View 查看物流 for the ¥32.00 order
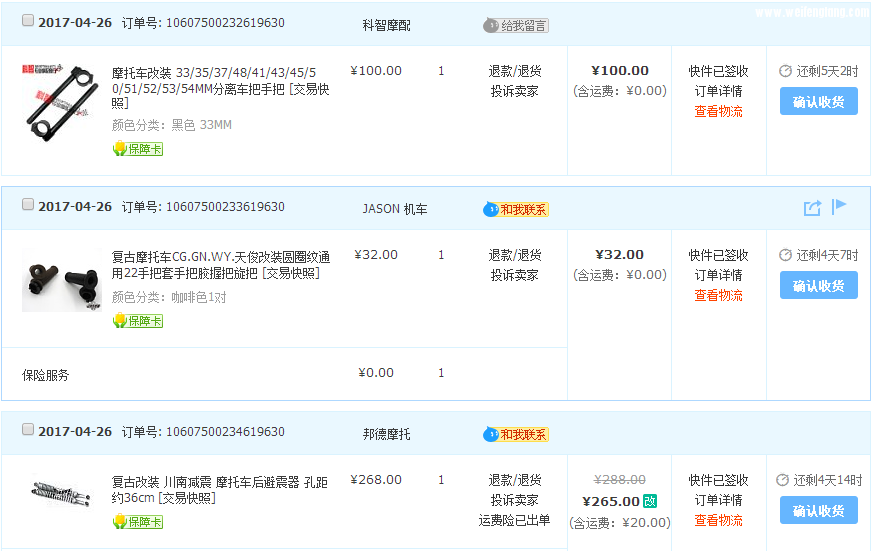873x551 pixels. (718, 295)
